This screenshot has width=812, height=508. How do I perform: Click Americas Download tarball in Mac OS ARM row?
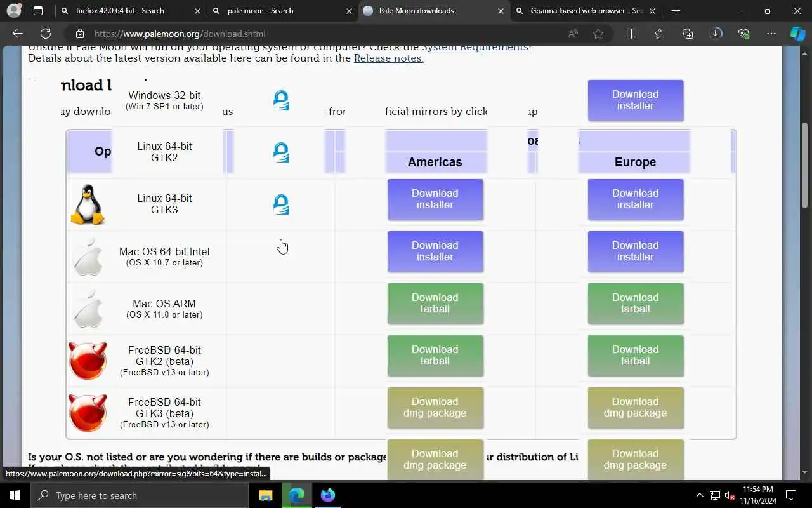point(435,304)
